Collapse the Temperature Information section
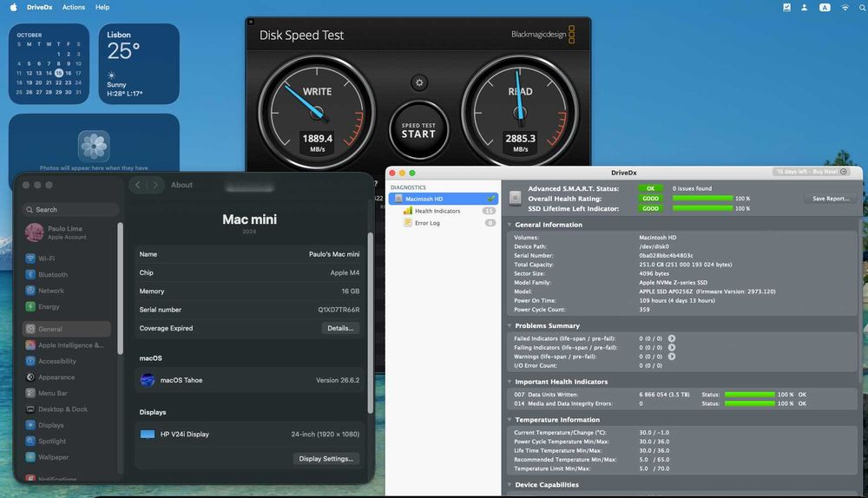This screenshot has height=498, width=868. (x=510, y=419)
